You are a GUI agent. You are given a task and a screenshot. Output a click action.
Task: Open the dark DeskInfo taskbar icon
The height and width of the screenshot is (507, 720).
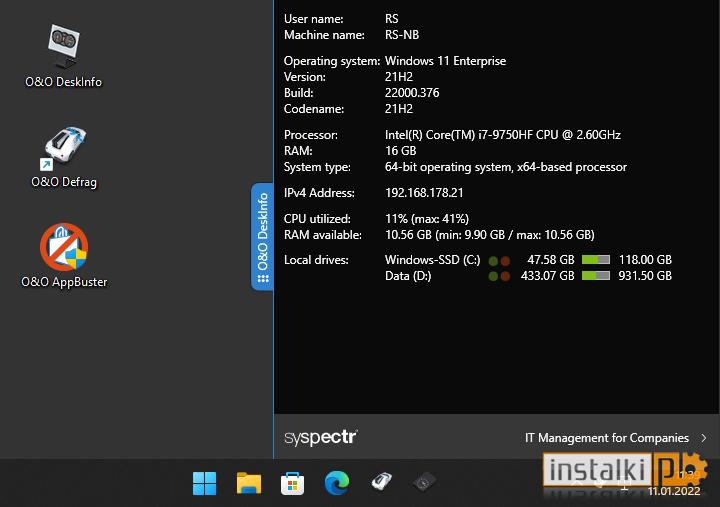[x=425, y=482]
